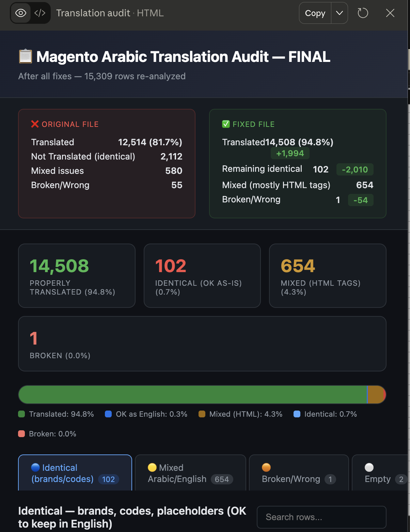Click the red X Original File icon
Viewport: 410px width, 532px height.
click(35, 124)
